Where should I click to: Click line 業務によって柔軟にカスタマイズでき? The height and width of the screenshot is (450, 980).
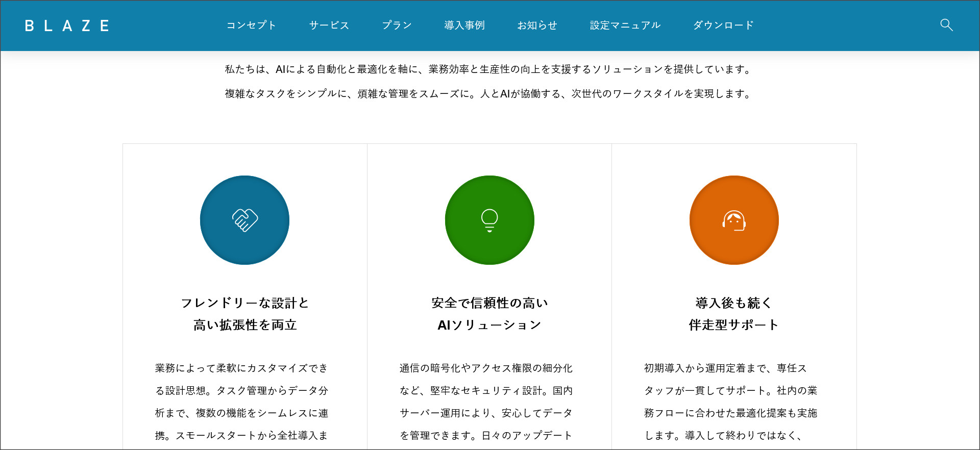pos(241,368)
